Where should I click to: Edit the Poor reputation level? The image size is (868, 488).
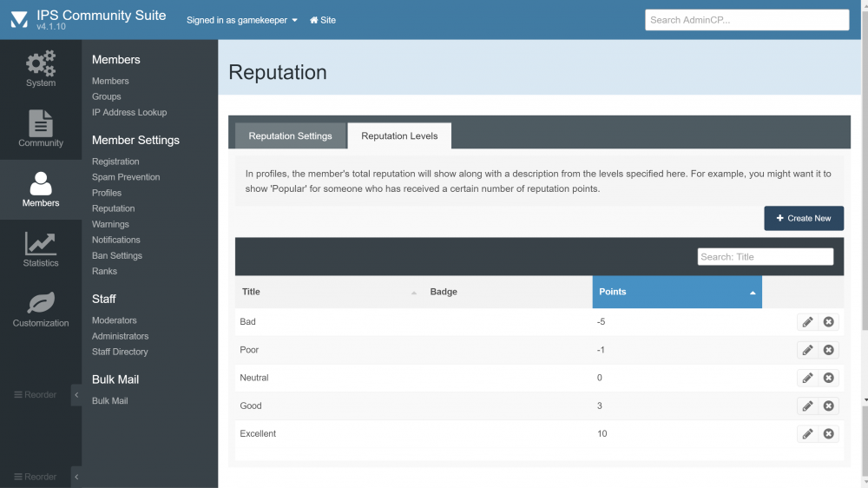pos(807,350)
